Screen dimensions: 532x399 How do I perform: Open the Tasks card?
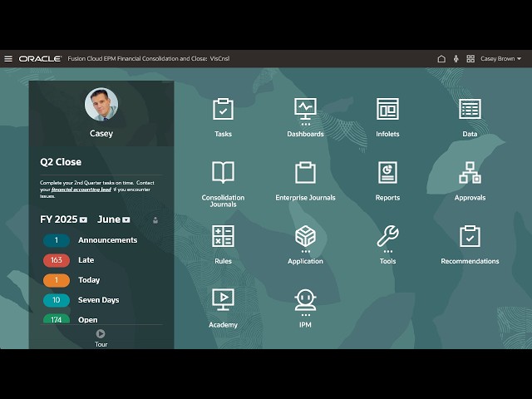(223, 117)
